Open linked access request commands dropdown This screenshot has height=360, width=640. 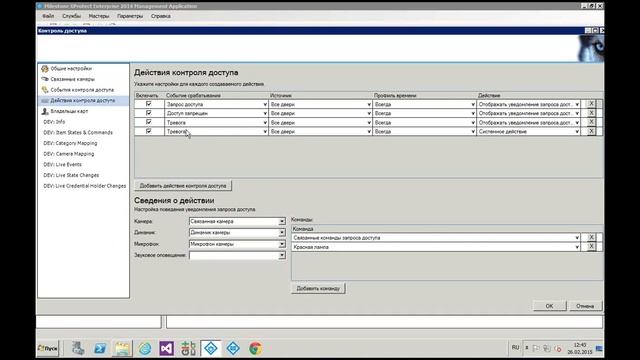click(577, 238)
